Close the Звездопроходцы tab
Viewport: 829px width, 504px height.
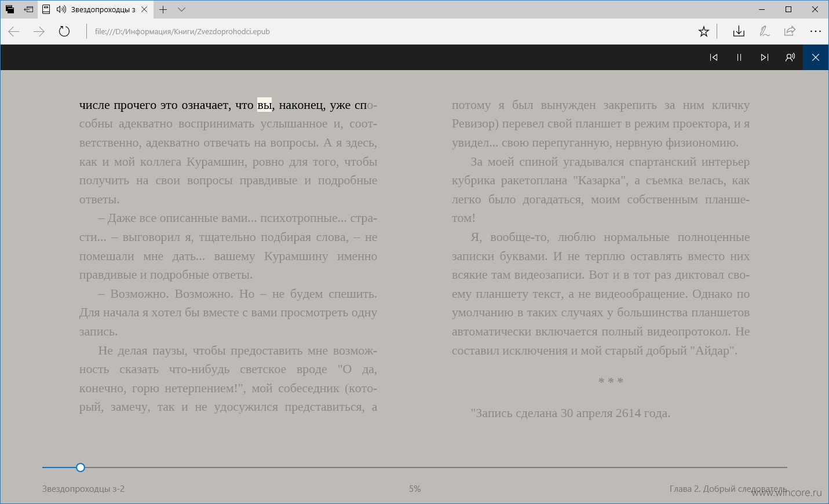[144, 9]
